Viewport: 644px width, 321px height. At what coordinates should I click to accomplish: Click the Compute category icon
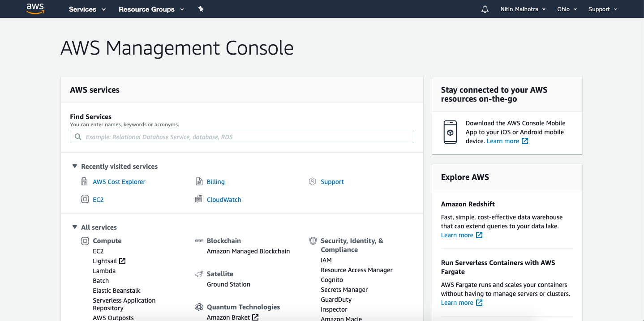(x=85, y=240)
